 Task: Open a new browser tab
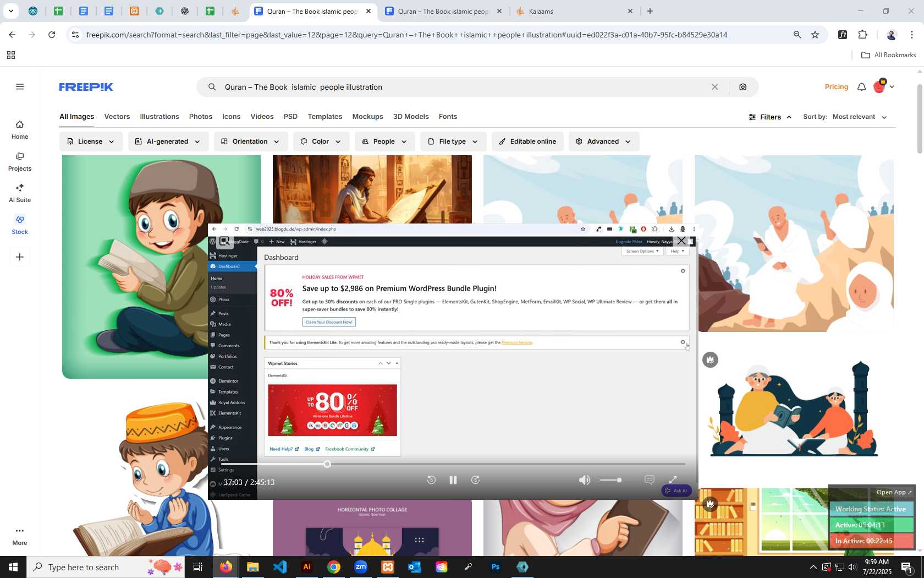tap(650, 11)
